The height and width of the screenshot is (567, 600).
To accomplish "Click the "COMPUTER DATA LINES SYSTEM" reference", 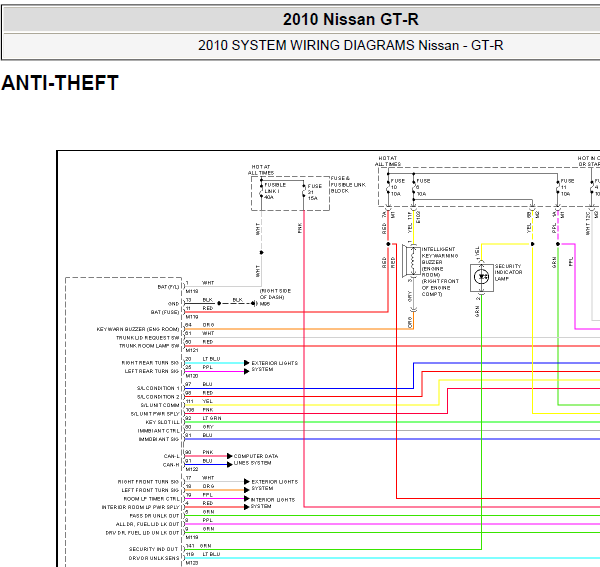I will (x=256, y=459).
